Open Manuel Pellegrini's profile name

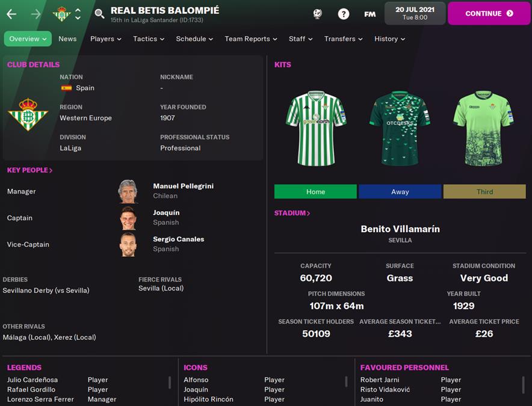[x=183, y=186]
